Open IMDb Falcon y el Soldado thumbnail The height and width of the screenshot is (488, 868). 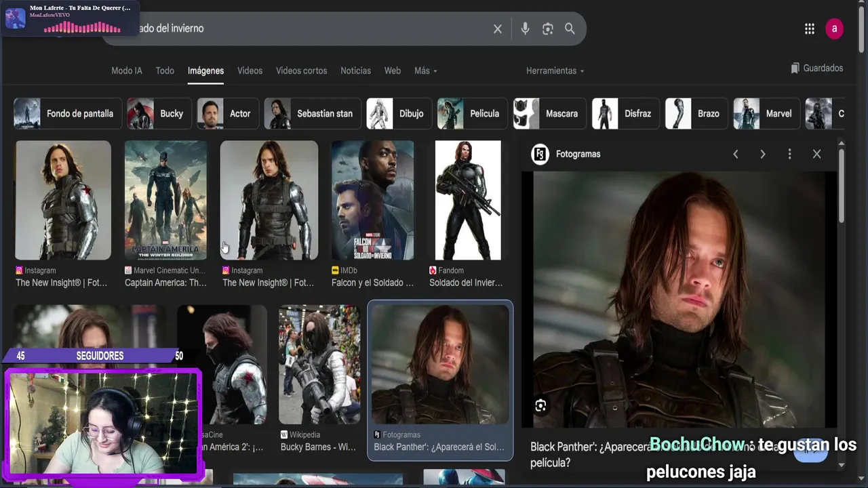(372, 200)
